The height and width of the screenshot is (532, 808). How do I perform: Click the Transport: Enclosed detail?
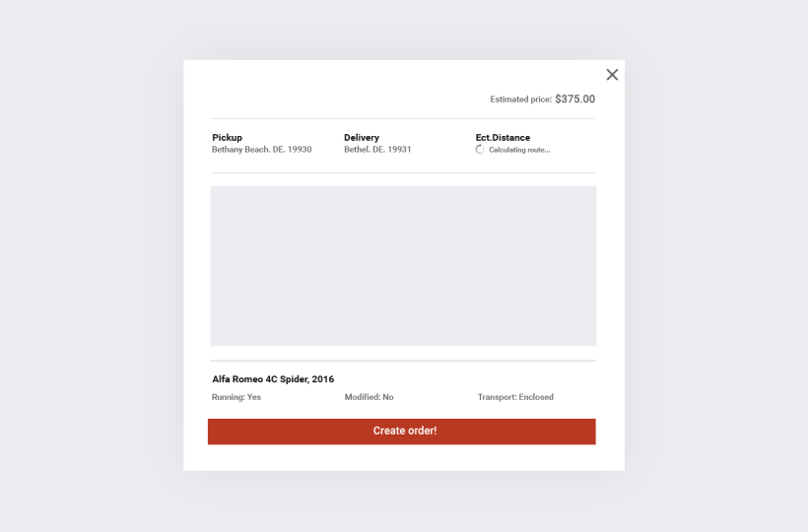point(515,397)
